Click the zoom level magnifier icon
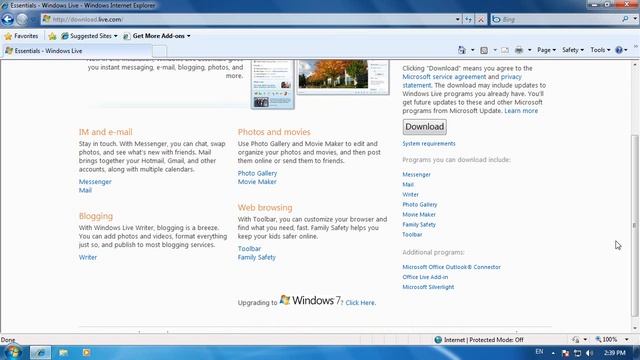Screen dimensions: 640x360 click(598, 340)
